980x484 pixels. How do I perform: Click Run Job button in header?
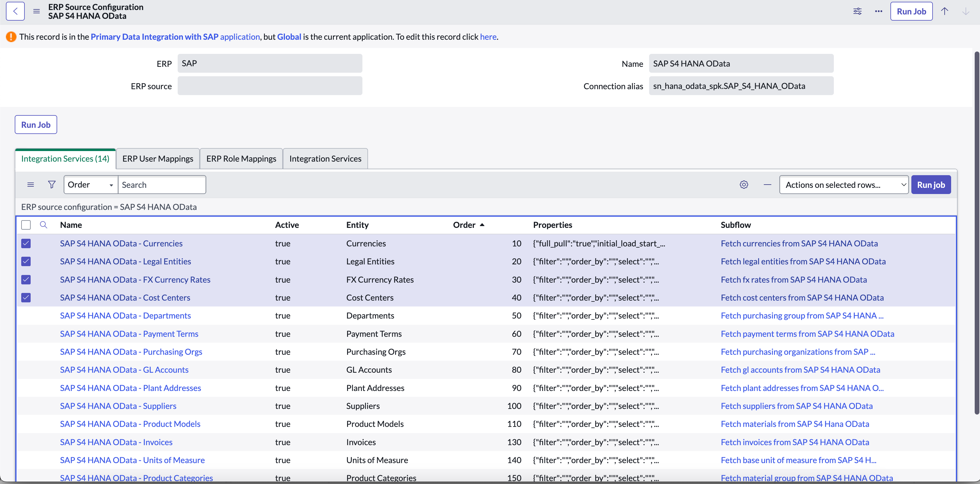pos(911,11)
